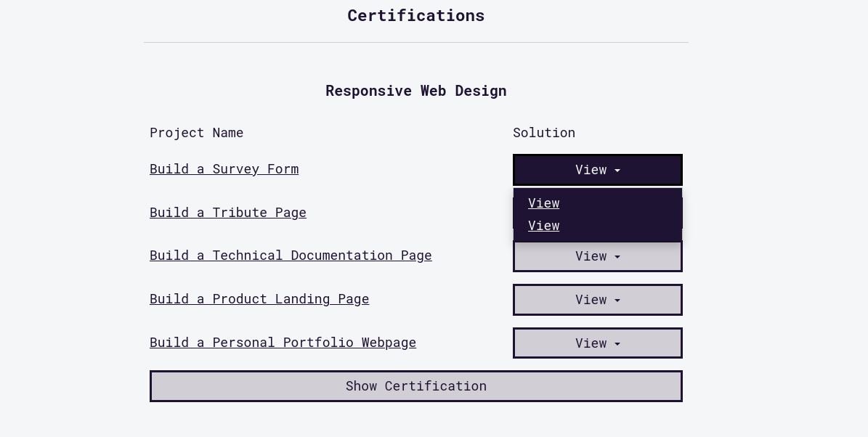Open the Build a Tribute Page project link
The image size is (868, 437).
coord(228,213)
